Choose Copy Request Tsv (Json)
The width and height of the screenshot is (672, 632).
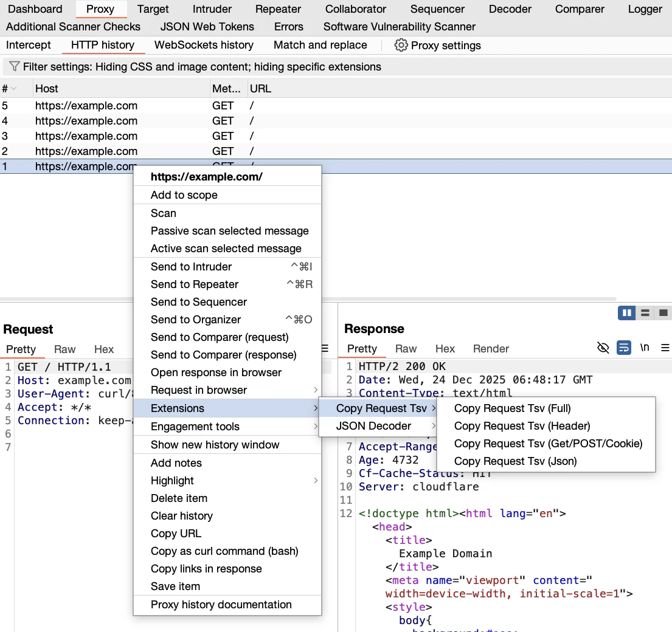pyautogui.click(x=546, y=461)
